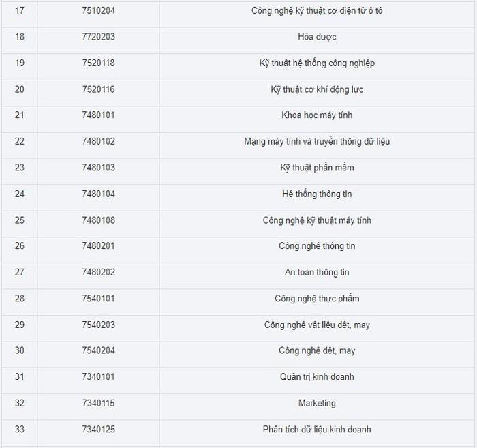The height and width of the screenshot is (448, 477).
Task: Select Hệ thống thông tin cell
Action: 317,194
